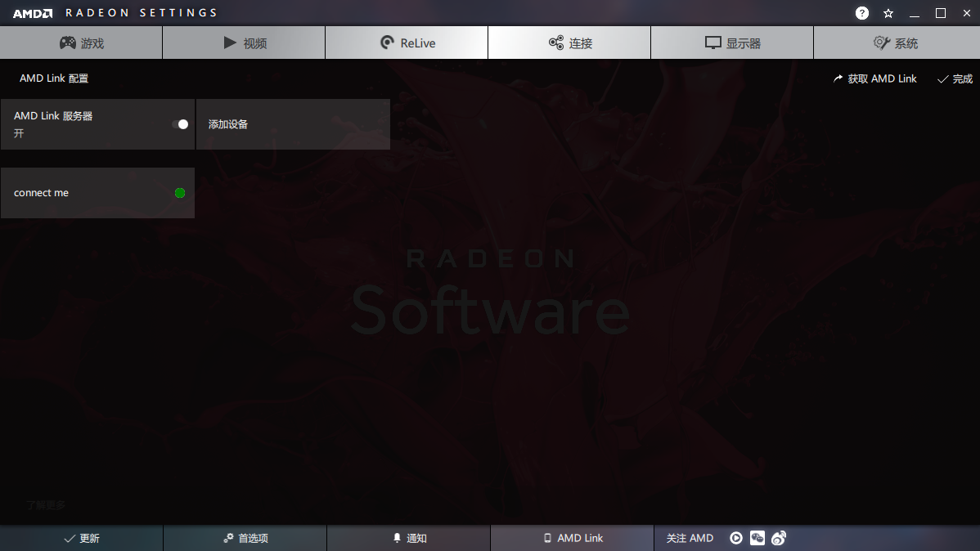Click 获取 AMD Link link

tap(875, 78)
